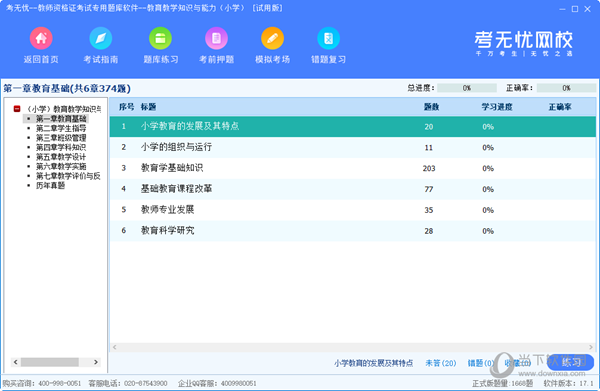
Task: Select 第七章教学评价与反 in the tree
Action: (68, 176)
